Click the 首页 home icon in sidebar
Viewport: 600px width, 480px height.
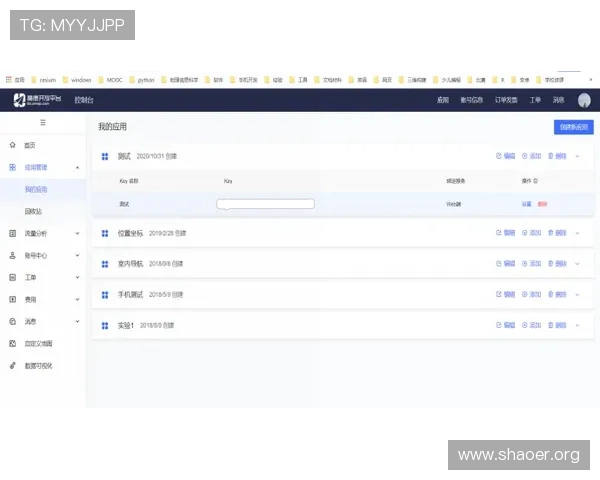pos(12,145)
